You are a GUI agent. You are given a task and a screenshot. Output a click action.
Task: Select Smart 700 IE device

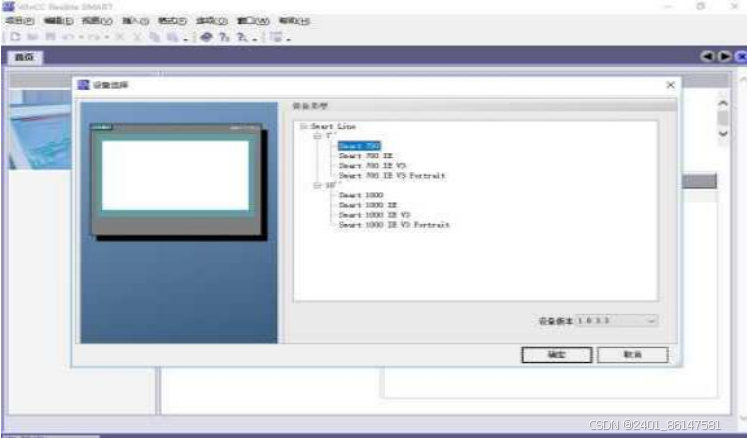pos(365,156)
